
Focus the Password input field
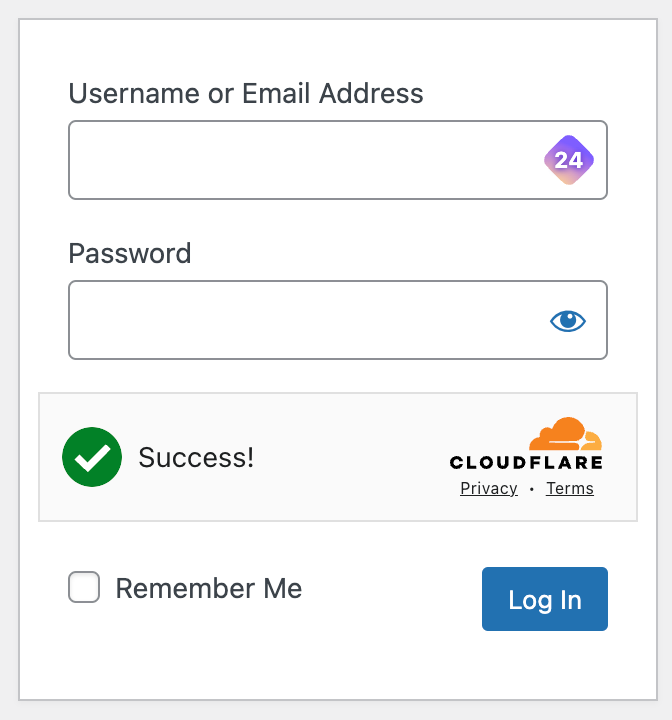[338, 320]
